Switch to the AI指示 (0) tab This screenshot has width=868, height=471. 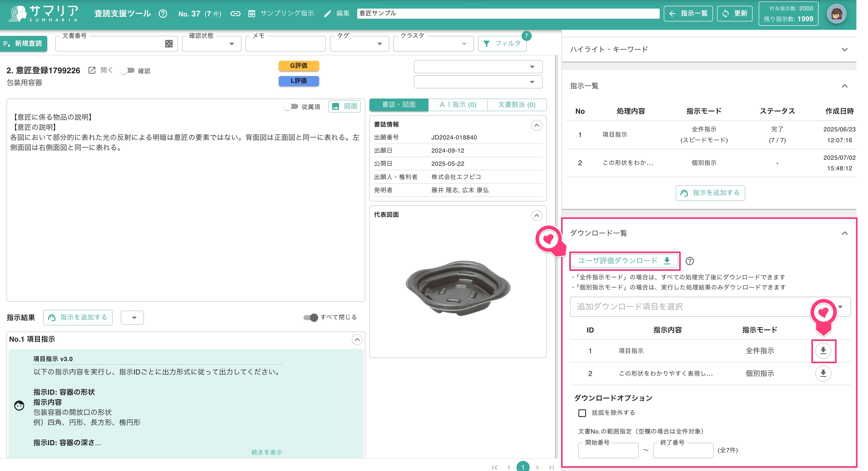click(x=458, y=105)
